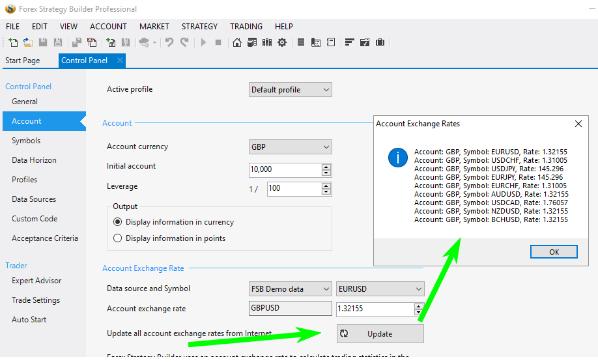The width and height of the screenshot is (598, 364).
Task: Open the TRADING menu
Action: click(246, 26)
